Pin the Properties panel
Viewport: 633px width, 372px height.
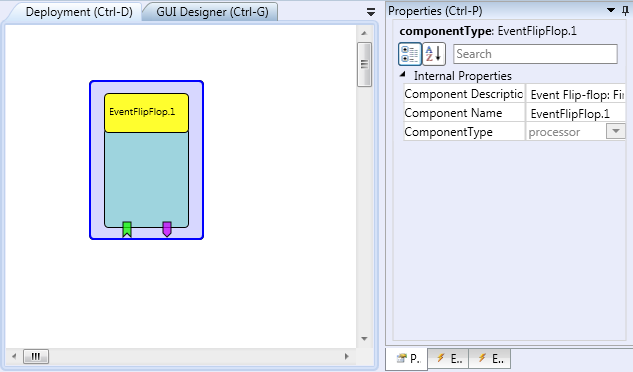click(x=625, y=11)
